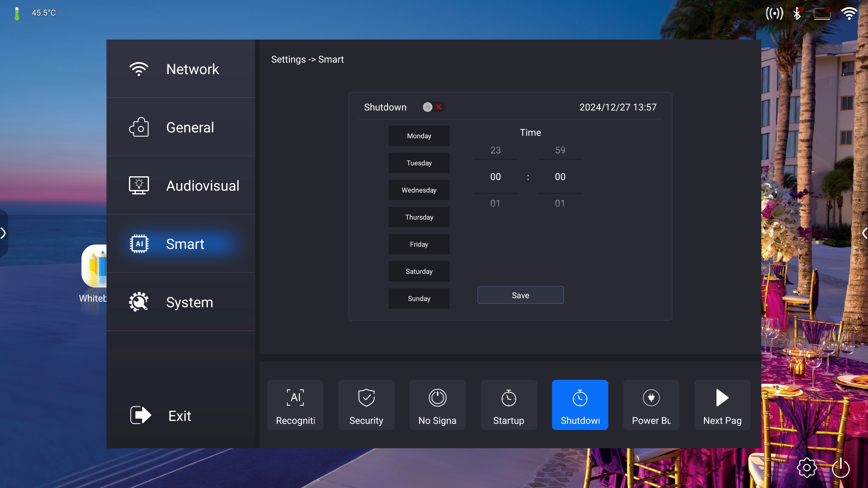The width and height of the screenshot is (868, 488).
Task: Select hour 23 in time picker
Action: click(495, 150)
